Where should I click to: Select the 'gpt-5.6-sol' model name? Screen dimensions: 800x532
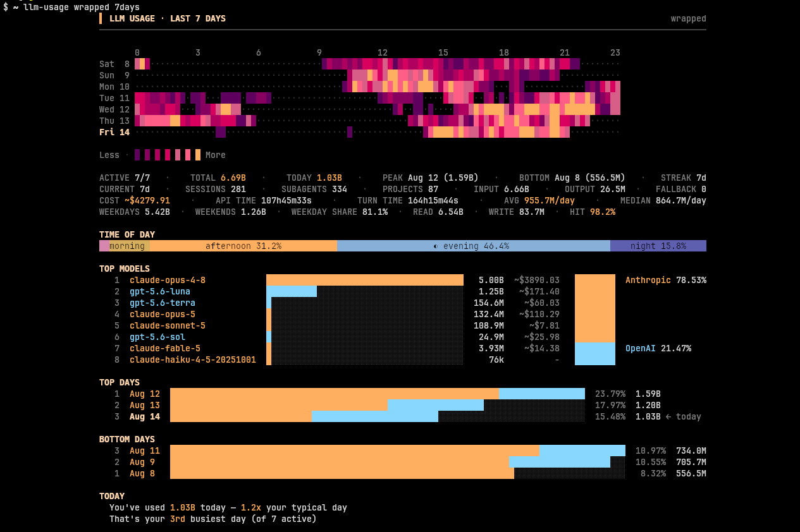coord(157,337)
